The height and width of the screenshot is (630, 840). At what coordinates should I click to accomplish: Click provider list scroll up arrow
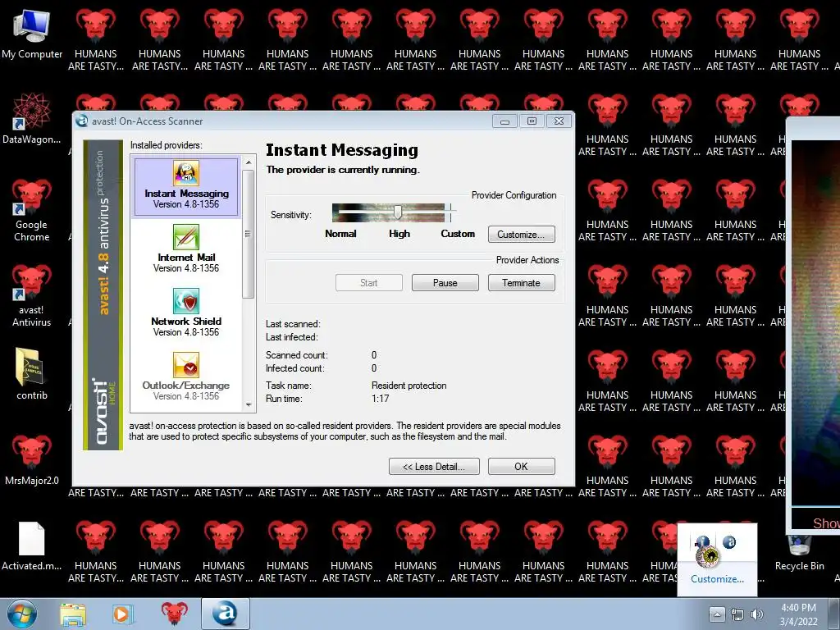[x=248, y=162]
